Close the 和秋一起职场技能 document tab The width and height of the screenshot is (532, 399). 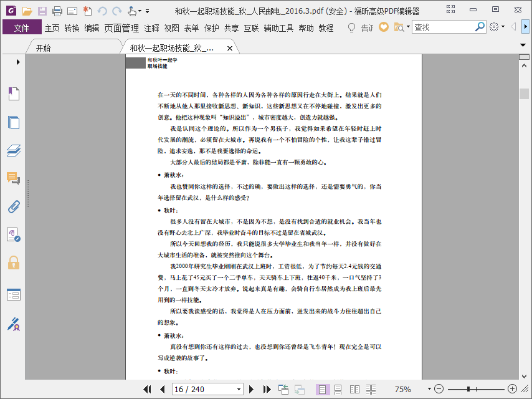(230, 49)
